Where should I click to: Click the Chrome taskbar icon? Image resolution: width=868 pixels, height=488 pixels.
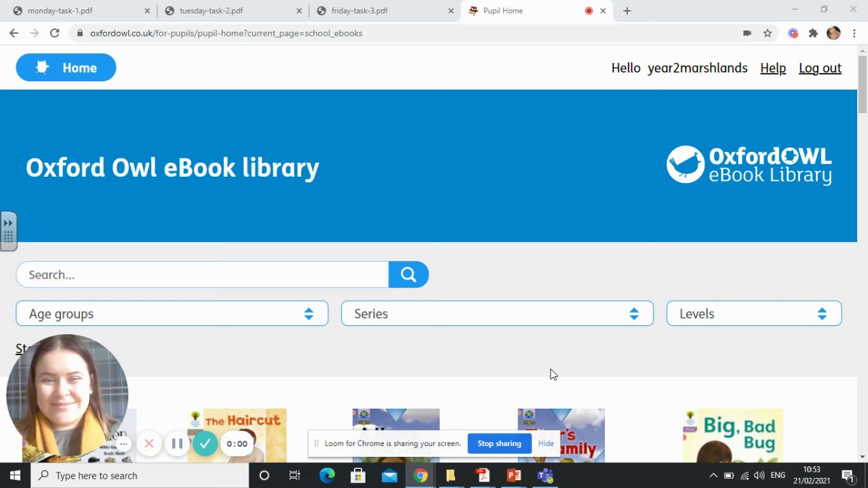(x=420, y=476)
